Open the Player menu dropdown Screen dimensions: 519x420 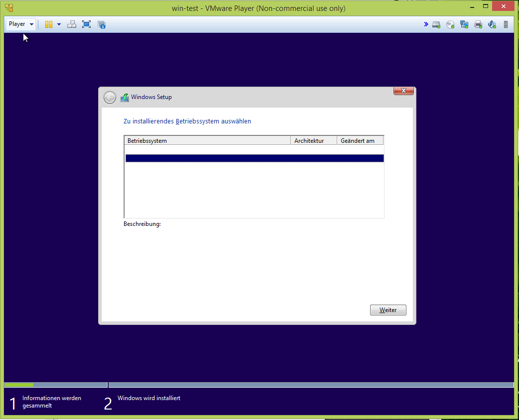(x=20, y=24)
